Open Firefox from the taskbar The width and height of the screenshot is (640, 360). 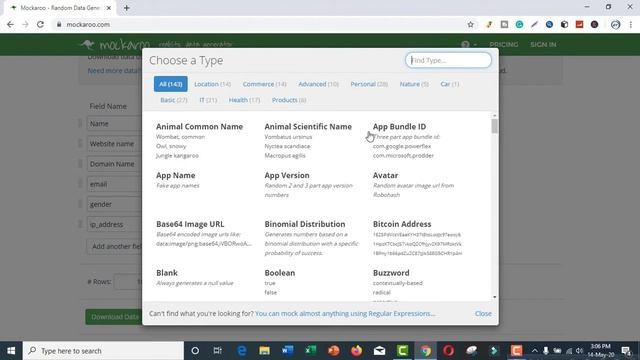(356, 351)
